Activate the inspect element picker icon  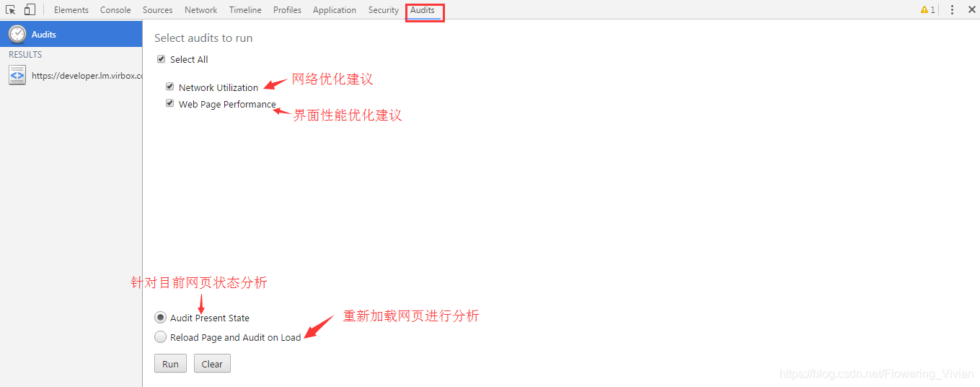click(11, 10)
